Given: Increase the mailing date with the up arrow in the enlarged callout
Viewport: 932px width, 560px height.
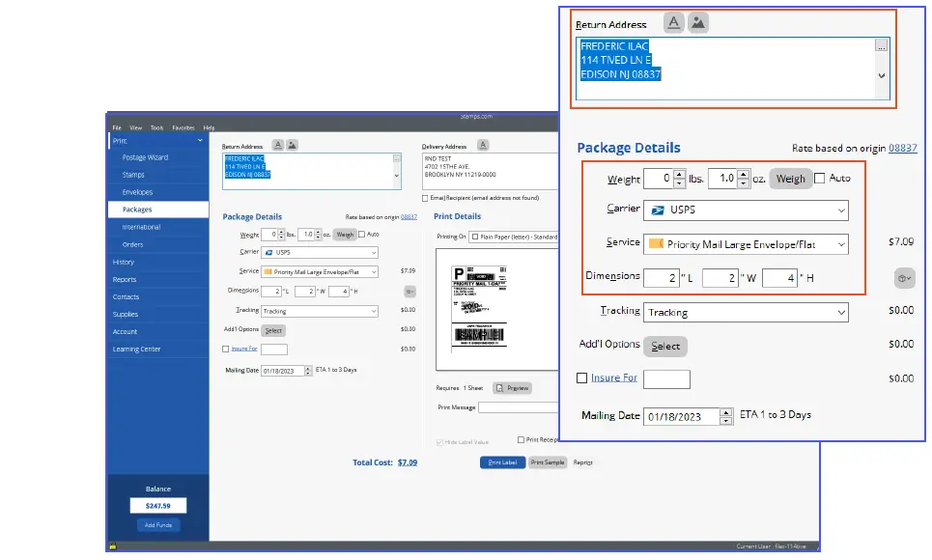Looking at the screenshot, I should click(x=725, y=412).
